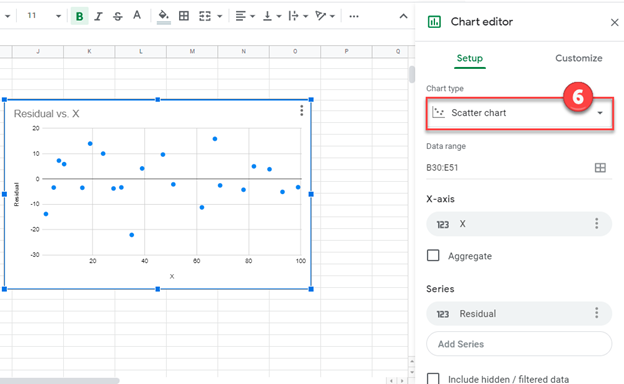Select the X horizontal axis label
The width and height of the screenshot is (624, 384).
click(x=172, y=276)
